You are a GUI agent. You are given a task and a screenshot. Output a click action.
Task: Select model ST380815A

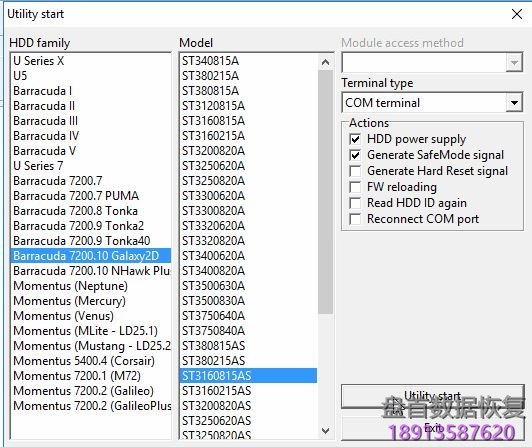point(249,91)
